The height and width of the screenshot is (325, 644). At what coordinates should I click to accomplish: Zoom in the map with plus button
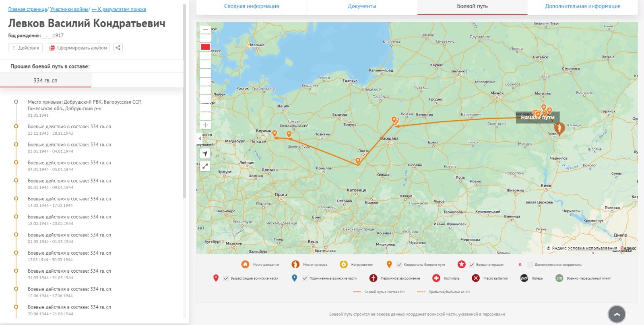(205, 125)
